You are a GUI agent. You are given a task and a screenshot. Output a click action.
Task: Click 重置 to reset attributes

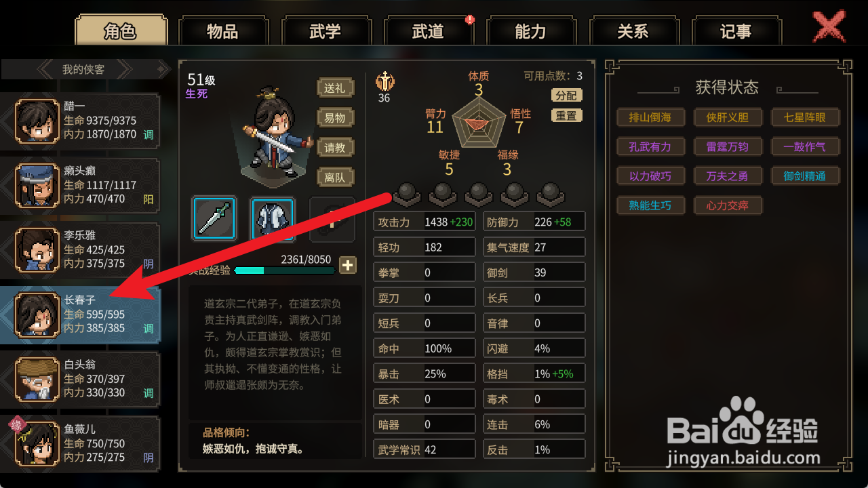click(566, 116)
